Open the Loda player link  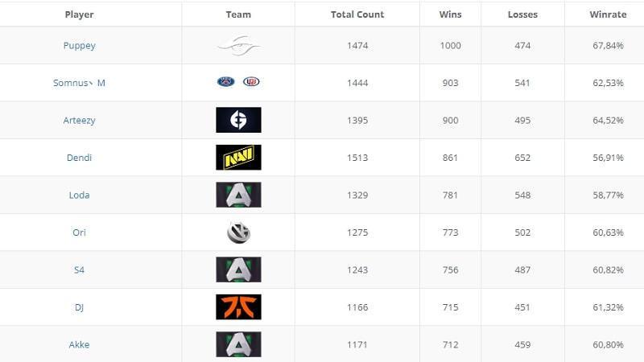79,195
